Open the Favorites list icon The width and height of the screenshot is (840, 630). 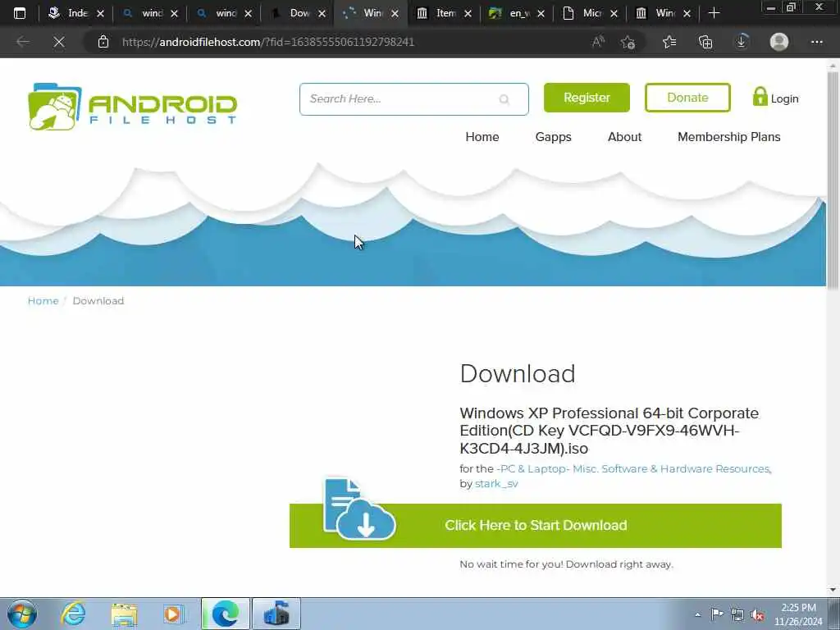(669, 42)
